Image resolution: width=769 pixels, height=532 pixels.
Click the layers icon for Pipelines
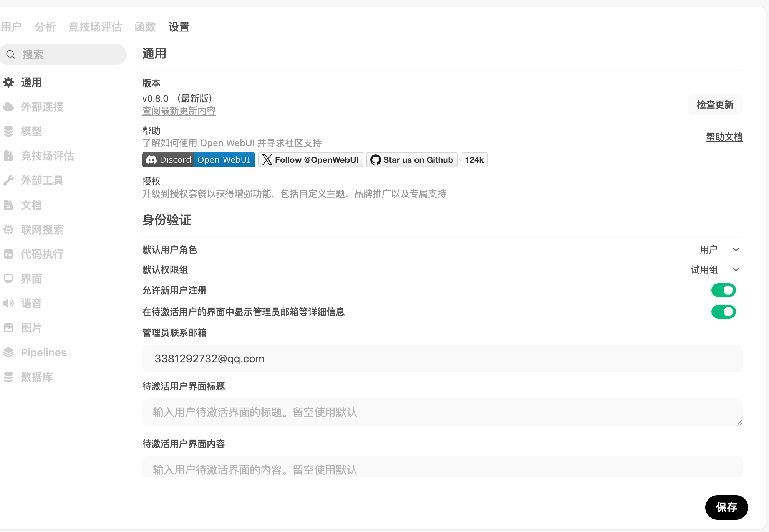point(8,352)
